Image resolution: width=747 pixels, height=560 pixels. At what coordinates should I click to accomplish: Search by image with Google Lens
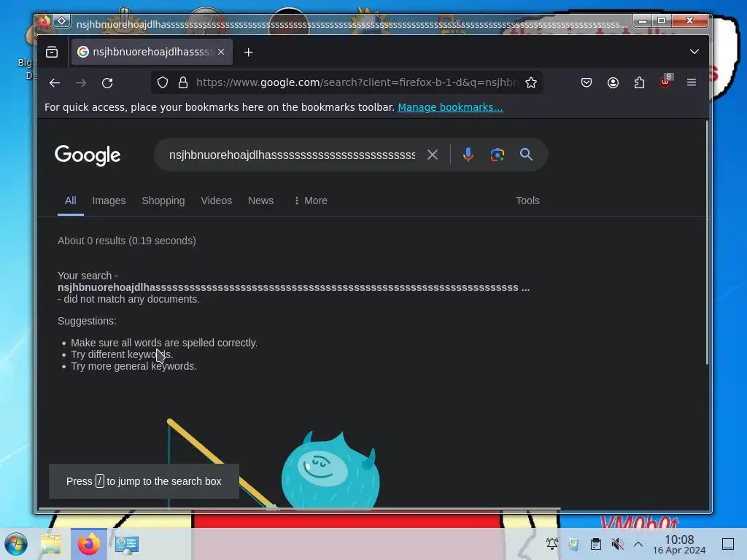coord(498,155)
